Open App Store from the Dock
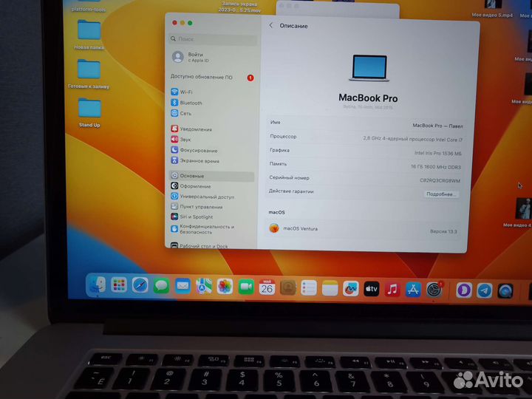The width and height of the screenshot is (532, 399). point(413,290)
